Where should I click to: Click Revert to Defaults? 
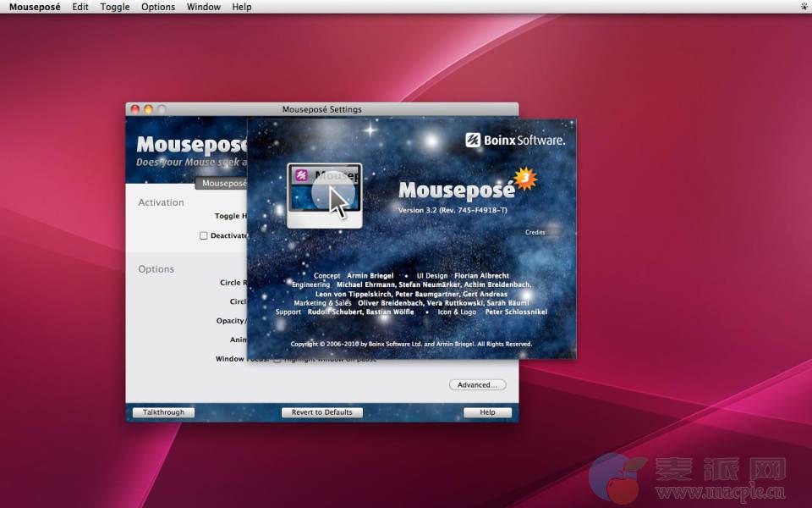[x=321, y=412]
